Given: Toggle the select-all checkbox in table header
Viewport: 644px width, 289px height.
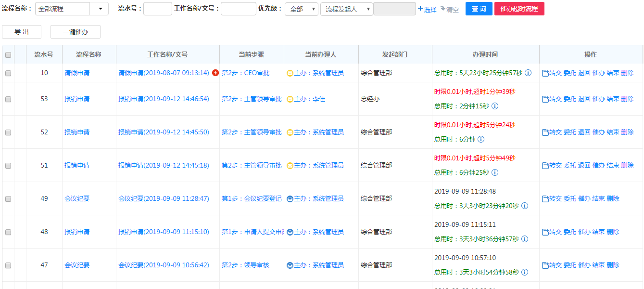Looking at the screenshot, I should (x=8, y=55).
